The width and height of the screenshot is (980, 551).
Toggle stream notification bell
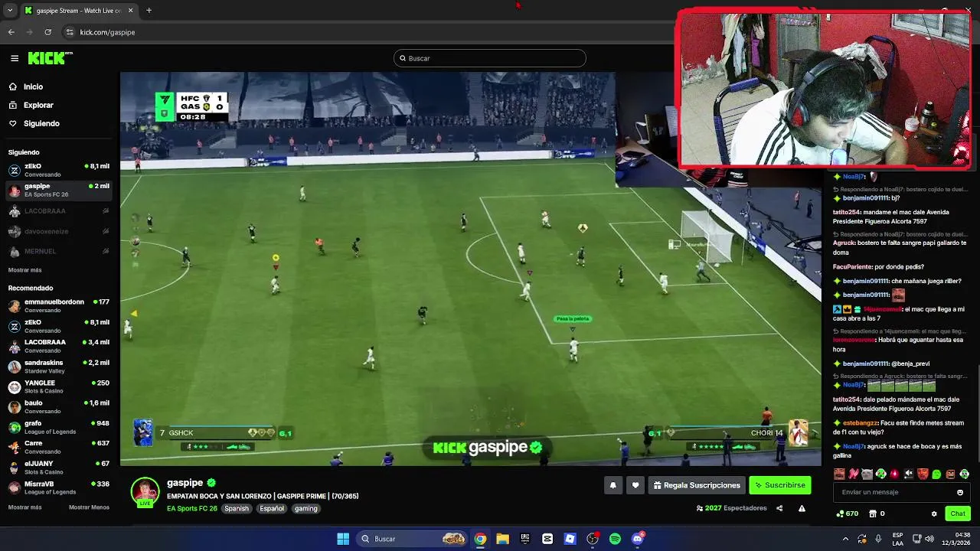click(612, 485)
